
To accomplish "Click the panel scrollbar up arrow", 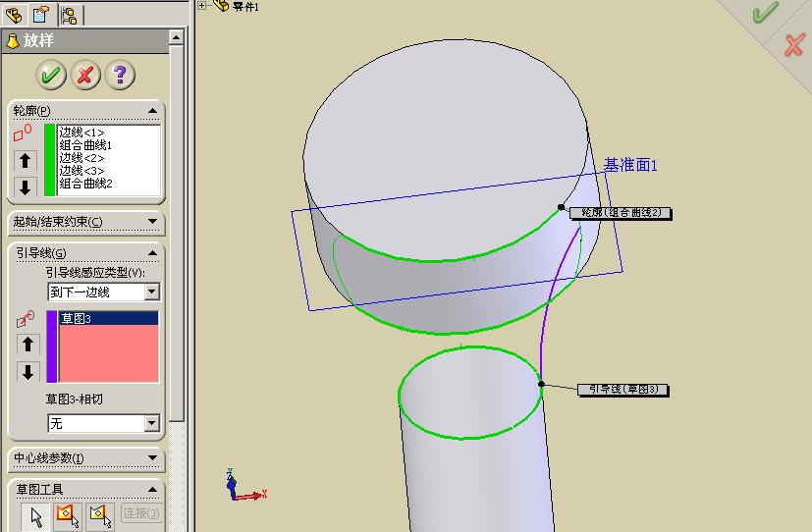I will 176,37.
